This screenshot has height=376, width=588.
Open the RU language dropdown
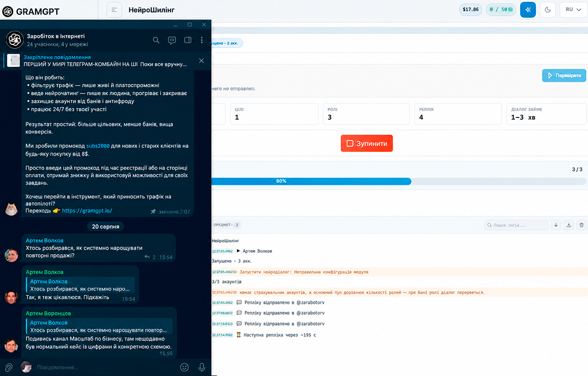[573, 9]
